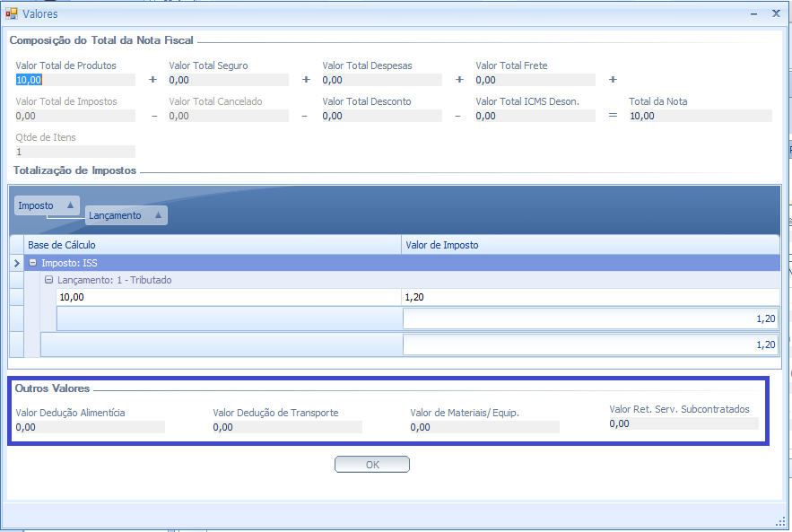
Task: Select the 1,20 tax value cell in grid
Action: click(x=589, y=297)
